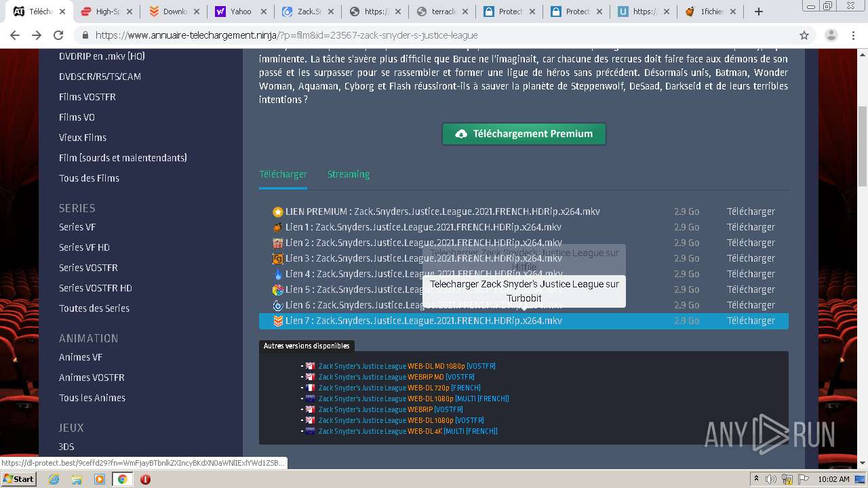
Task: Open the WEB-DL 720p FRENCH version
Action: tap(399, 388)
